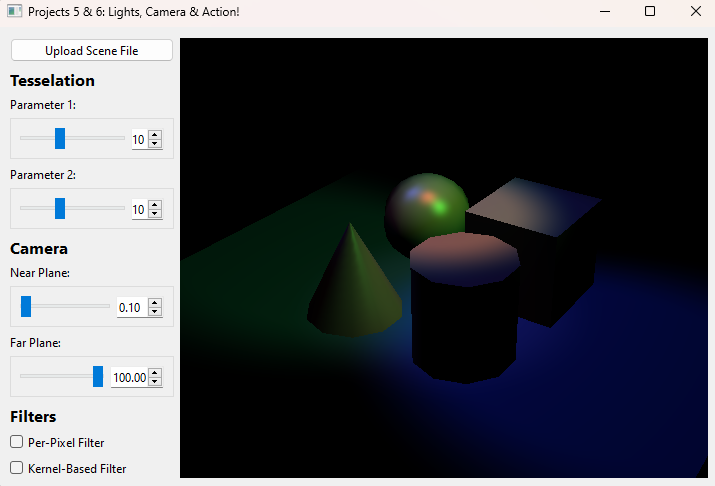
Task: Click the Tesselation heading
Action: tap(52, 81)
